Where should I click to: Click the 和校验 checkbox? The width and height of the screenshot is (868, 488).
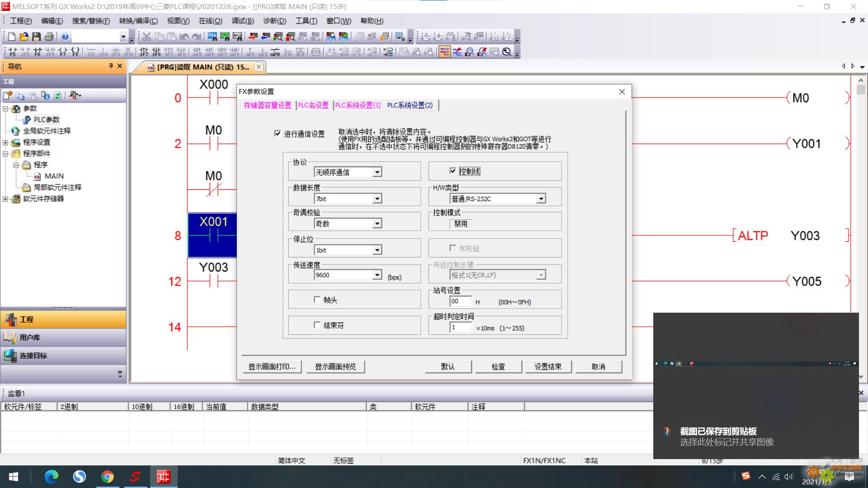[x=453, y=248]
